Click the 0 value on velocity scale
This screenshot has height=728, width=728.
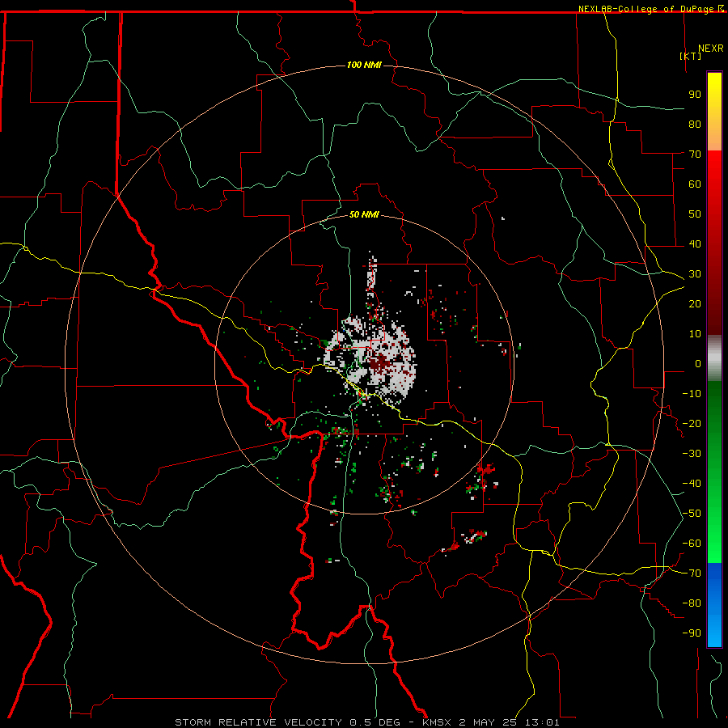pos(698,364)
